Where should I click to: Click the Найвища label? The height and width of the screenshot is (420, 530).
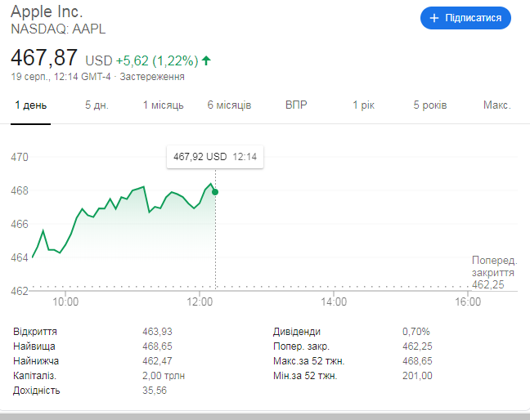pyautogui.click(x=34, y=346)
